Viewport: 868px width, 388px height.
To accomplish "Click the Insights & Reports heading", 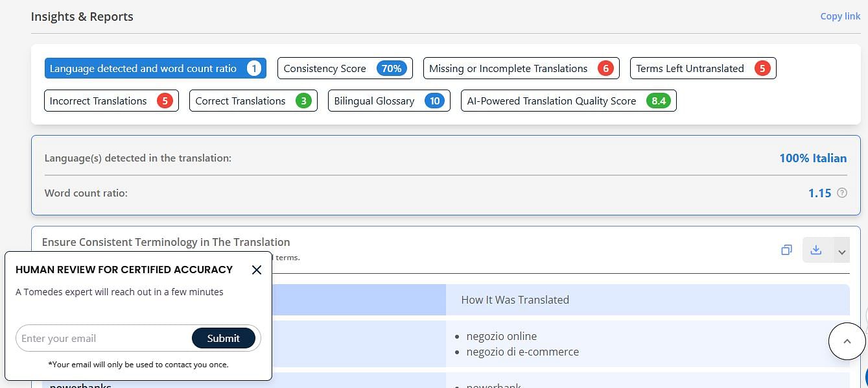I will (x=82, y=17).
